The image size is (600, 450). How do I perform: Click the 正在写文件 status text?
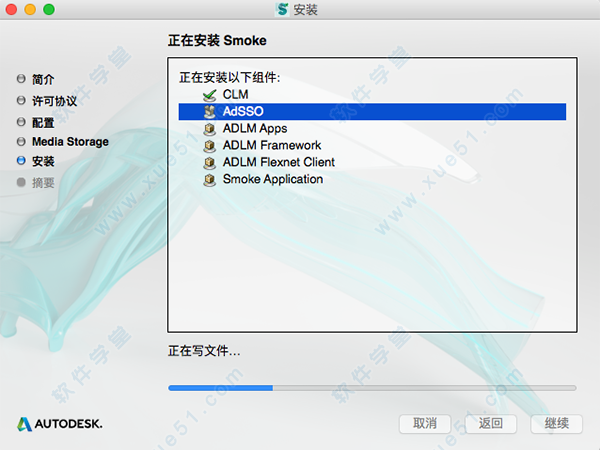coord(204,351)
